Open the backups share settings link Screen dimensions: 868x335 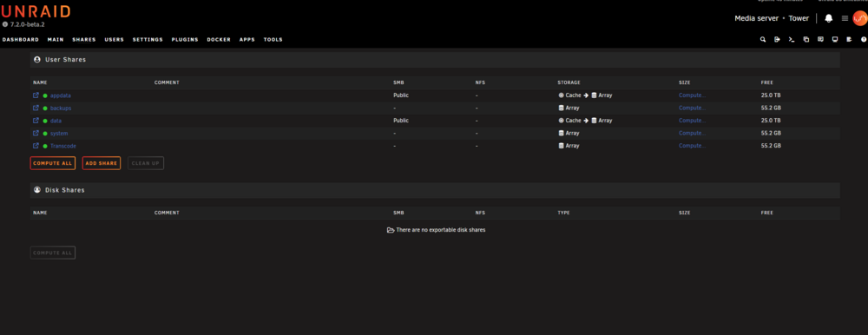coord(61,108)
